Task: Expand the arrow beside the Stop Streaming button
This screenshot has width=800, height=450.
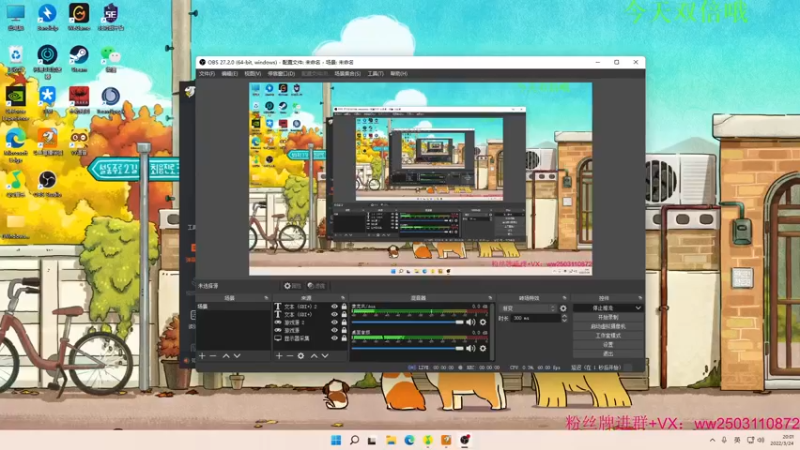Action: (638, 308)
